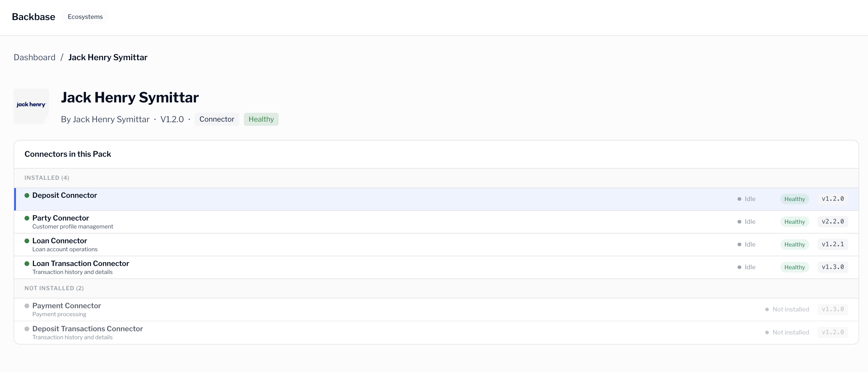Click the Healthy badge for Party Connector
The width and height of the screenshot is (868, 372).
(x=794, y=222)
